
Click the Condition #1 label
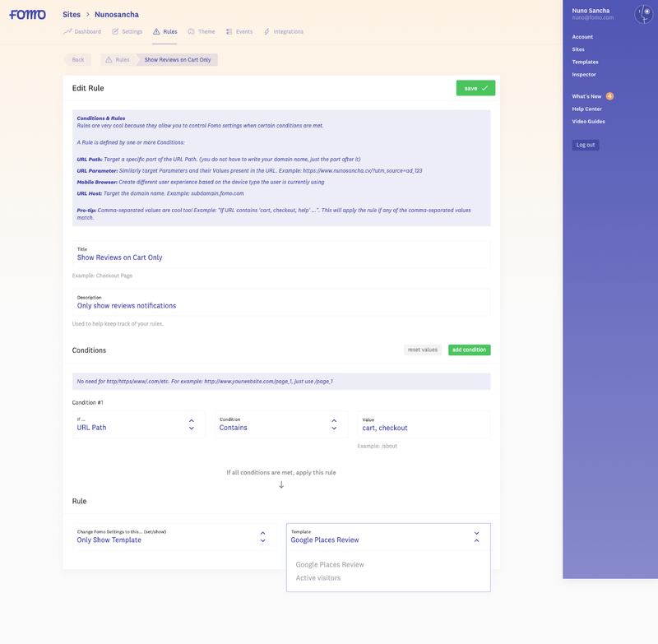(x=88, y=402)
